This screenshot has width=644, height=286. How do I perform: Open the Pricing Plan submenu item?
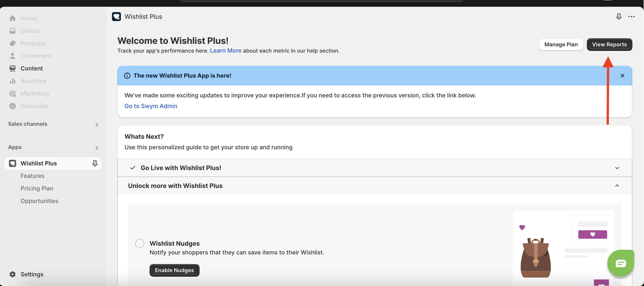tap(37, 188)
